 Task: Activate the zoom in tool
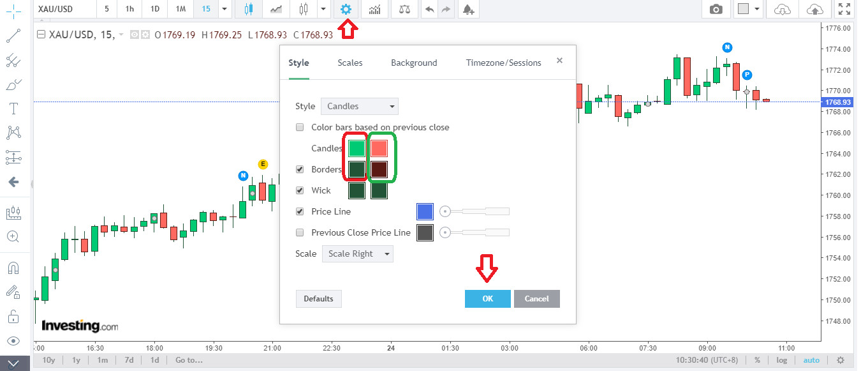coord(14,236)
